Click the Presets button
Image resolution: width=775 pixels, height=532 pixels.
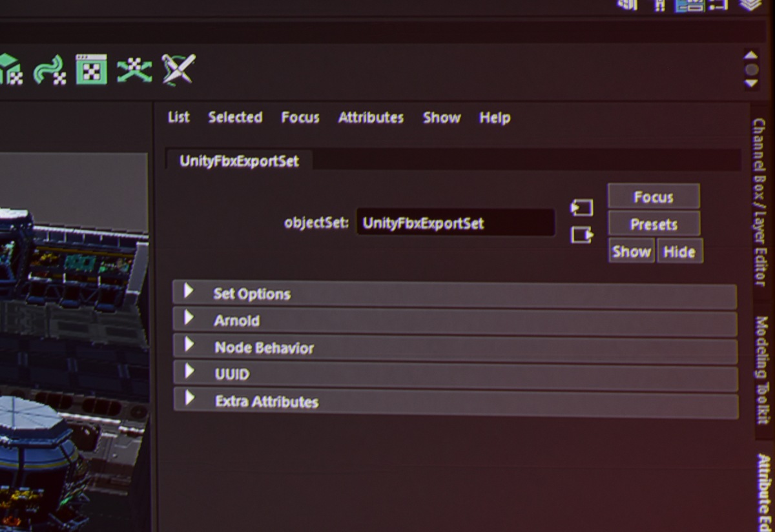(654, 225)
